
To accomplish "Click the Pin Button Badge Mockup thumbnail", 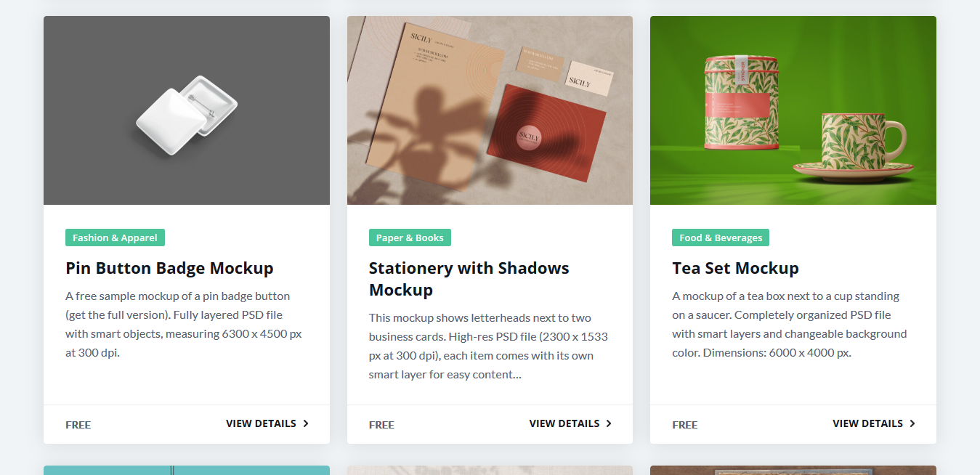I will pos(186,110).
